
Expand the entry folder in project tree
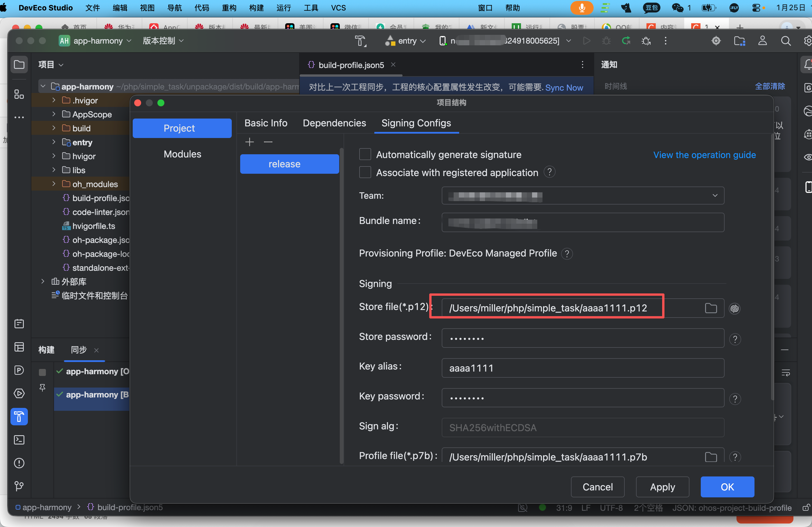(x=53, y=142)
